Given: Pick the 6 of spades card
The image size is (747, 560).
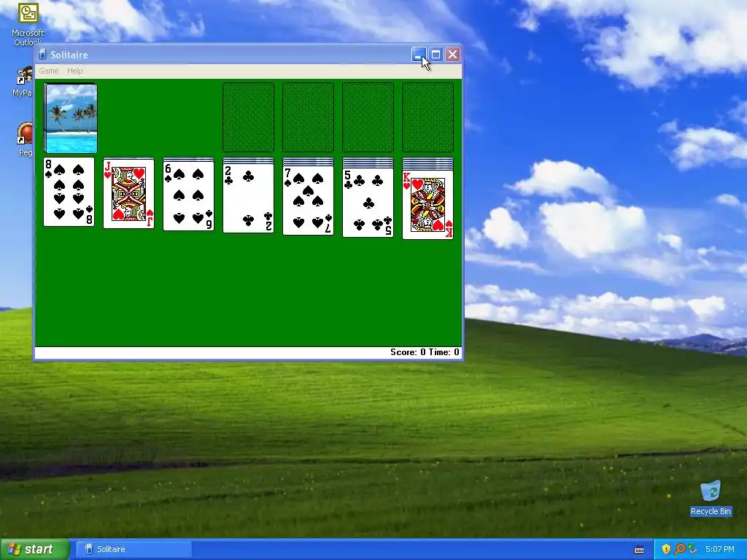Looking at the screenshot, I should [189, 195].
